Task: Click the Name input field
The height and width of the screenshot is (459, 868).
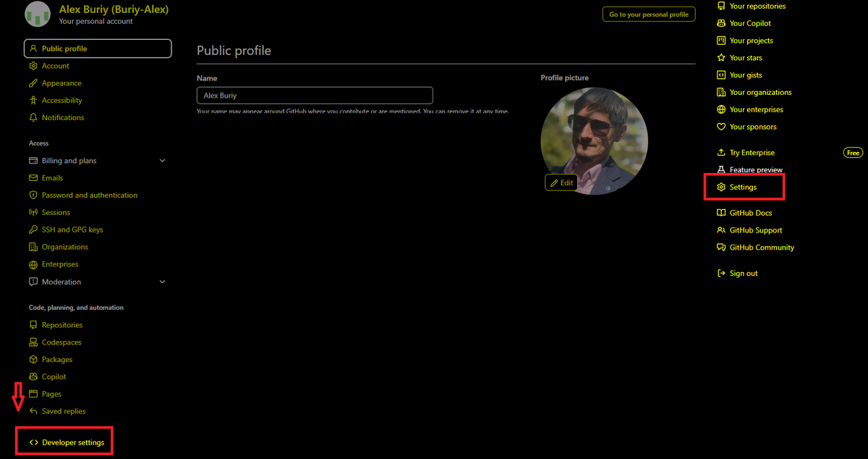Action: pyautogui.click(x=315, y=96)
